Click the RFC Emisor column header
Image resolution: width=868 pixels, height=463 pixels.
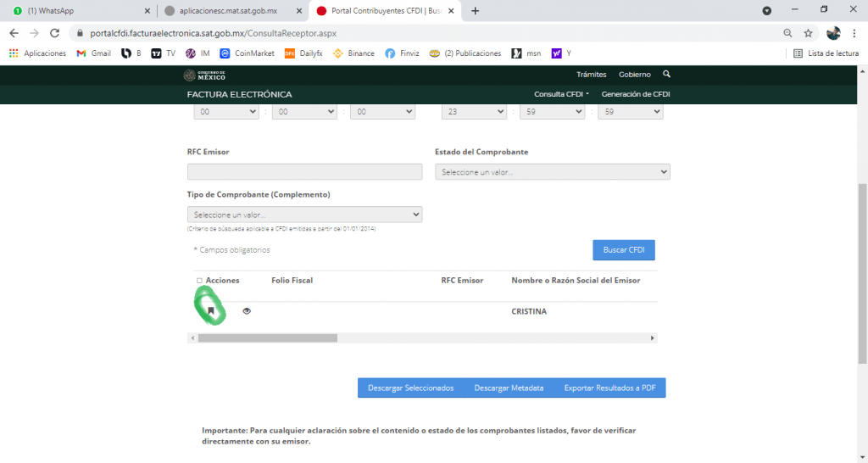click(x=462, y=280)
